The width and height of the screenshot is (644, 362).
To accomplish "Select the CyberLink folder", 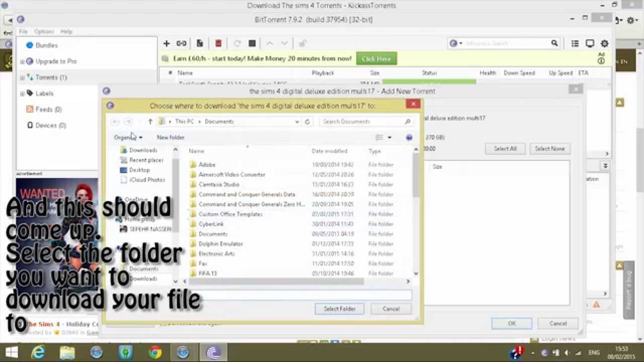I will pos(211,224).
